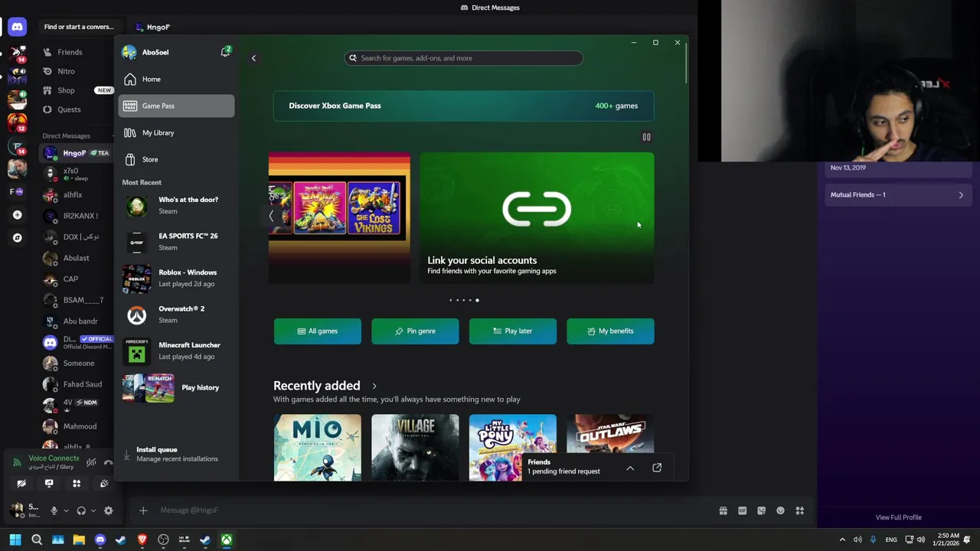
Task: Share your screen in Discord
Action: click(x=49, y=484)
